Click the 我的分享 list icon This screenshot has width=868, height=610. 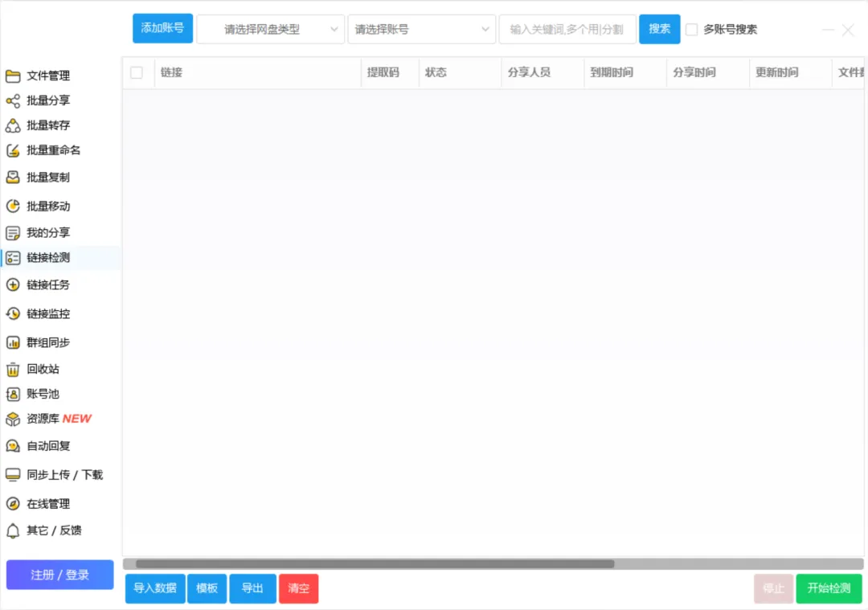[13, 233]
